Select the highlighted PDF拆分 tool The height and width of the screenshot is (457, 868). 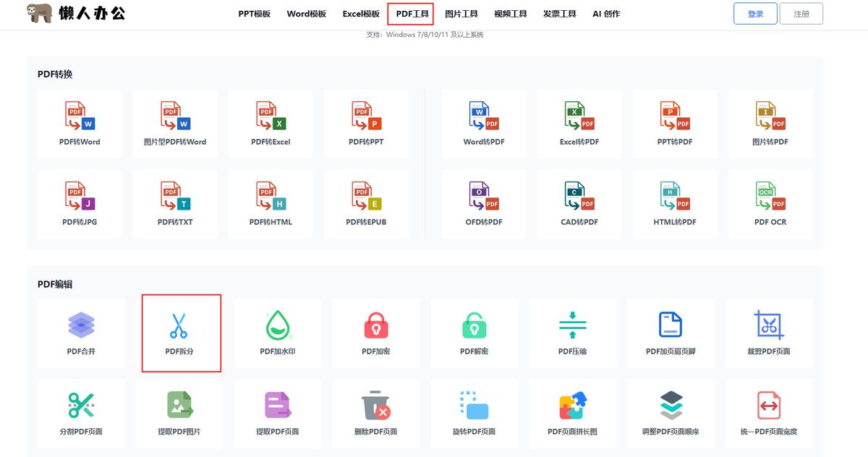click(x=179, y=333)
